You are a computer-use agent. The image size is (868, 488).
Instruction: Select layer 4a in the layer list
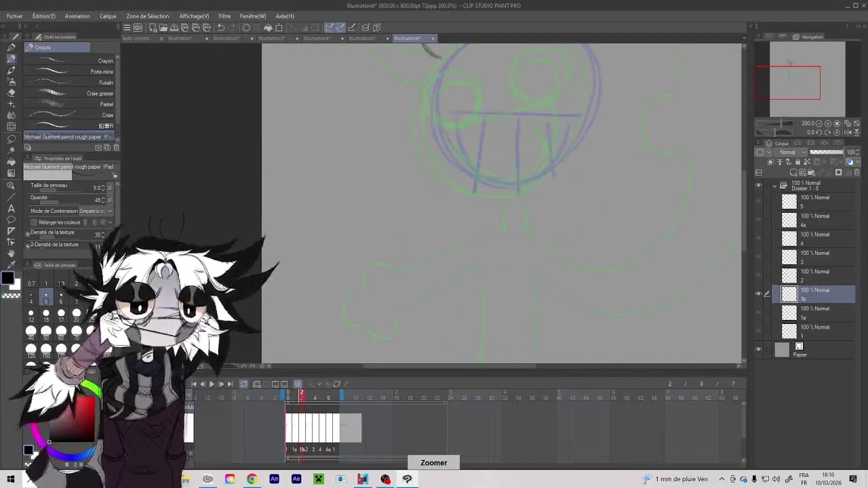pos(814,220)
